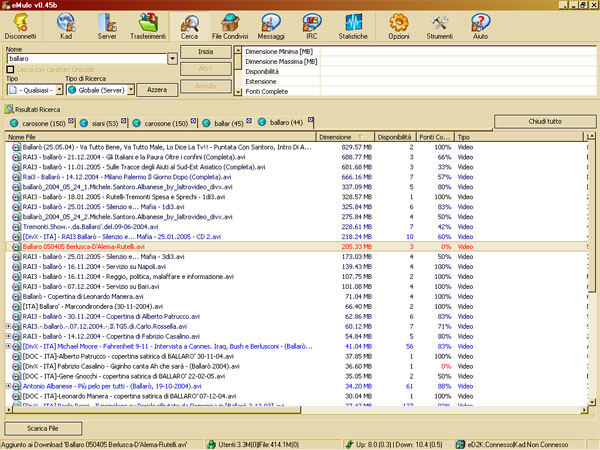This screenshot has width=600, height=450.
Task: Select the Ballaro 050405 Berlusca-D'Alema-Rutelli.avi row
Action: coord(297,247)
